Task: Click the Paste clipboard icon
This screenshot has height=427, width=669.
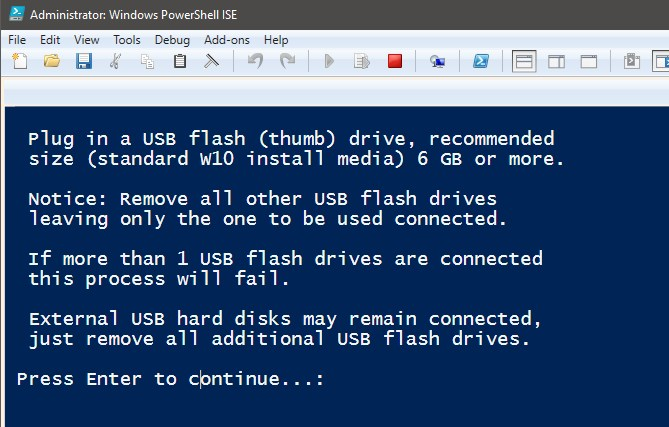Action: [x=180, y=61]
